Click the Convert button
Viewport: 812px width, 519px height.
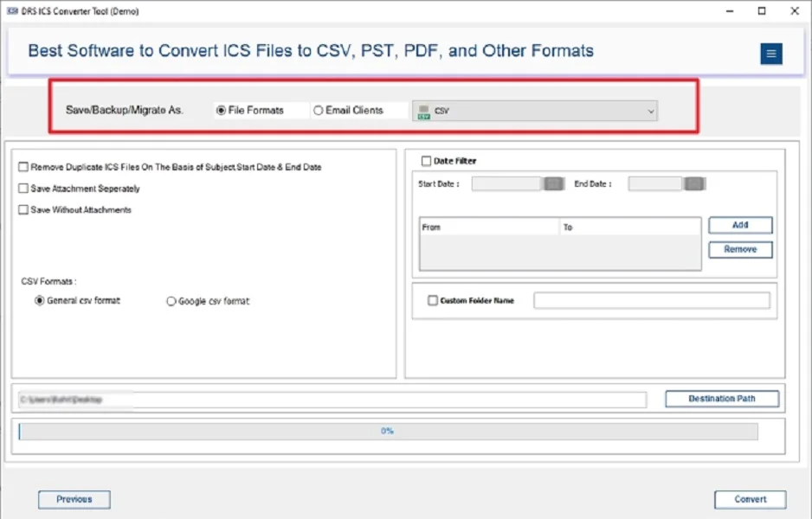pyautogui.click(x=750, y=499)
